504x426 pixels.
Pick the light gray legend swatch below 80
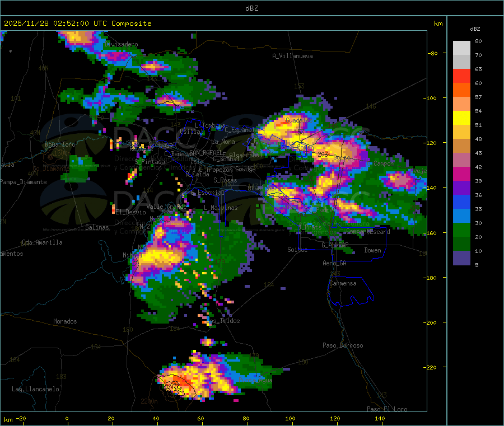point(461,48)
